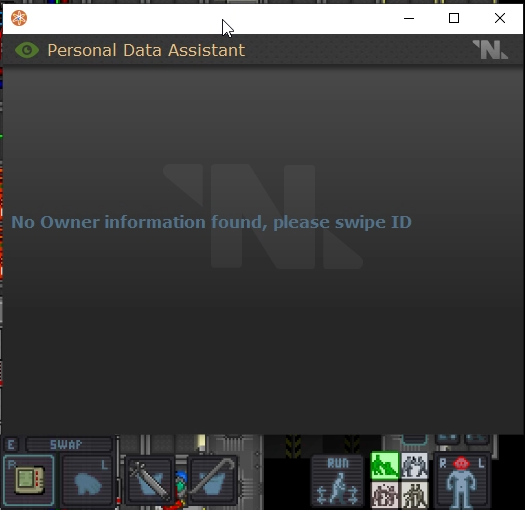This screenshot has width=525, height=510.
Task: Minimize the PDA window
Action: [x=409, y=18]
